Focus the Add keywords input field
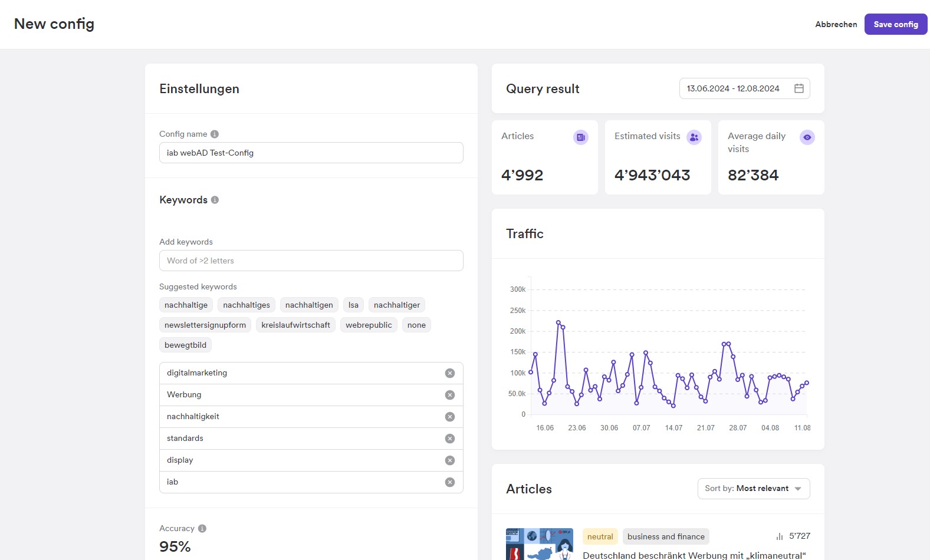This screenshot has height=560, width=930. click(311, 261)
